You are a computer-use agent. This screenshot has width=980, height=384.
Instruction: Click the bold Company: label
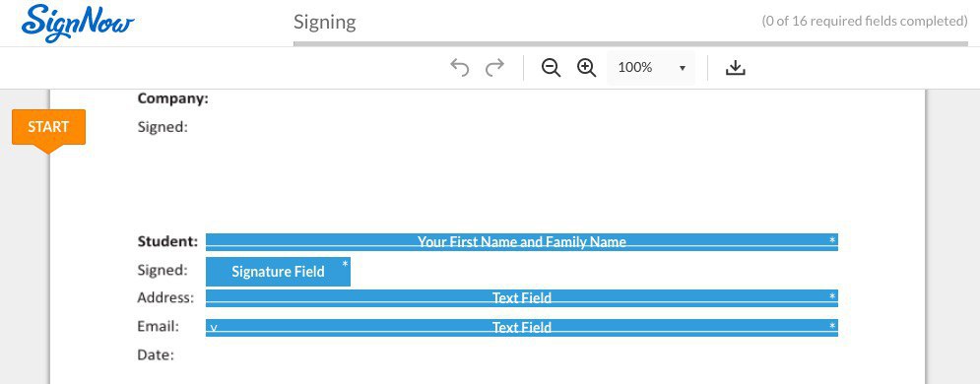click(173, 98)
